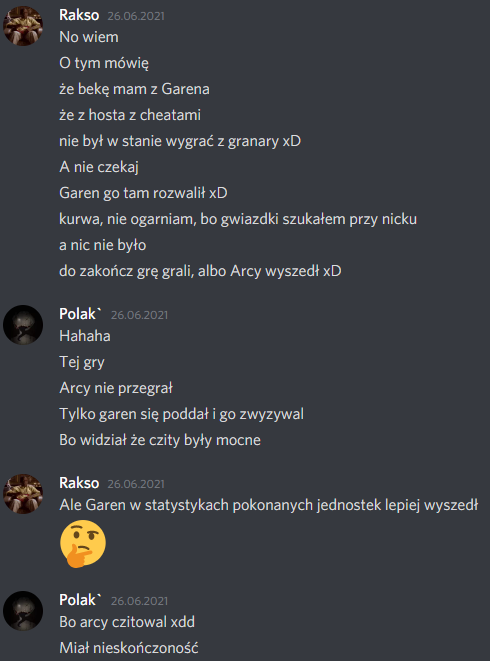
Task: Open the Polak` username above 'Hahaha'
Action: [x=81, y=314]
